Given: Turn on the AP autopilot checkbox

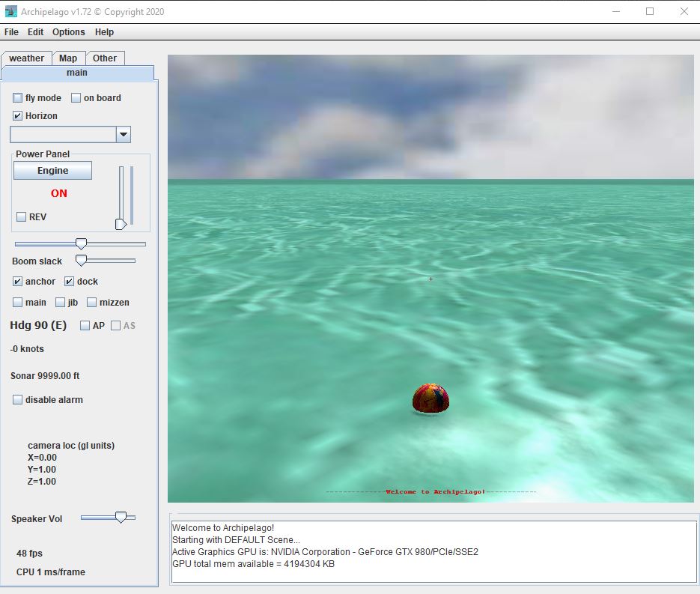Looking at the screenshot, I should click(85, 326).
